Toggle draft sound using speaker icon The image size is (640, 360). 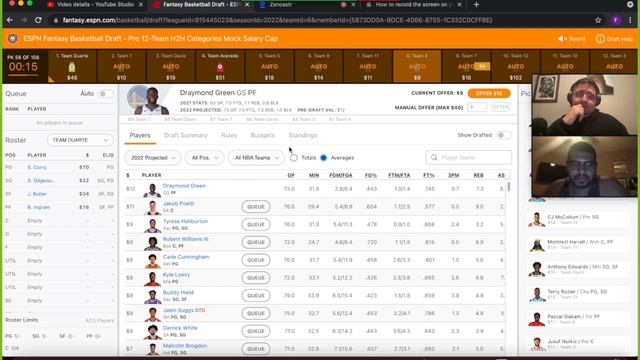tap(560, 39)
